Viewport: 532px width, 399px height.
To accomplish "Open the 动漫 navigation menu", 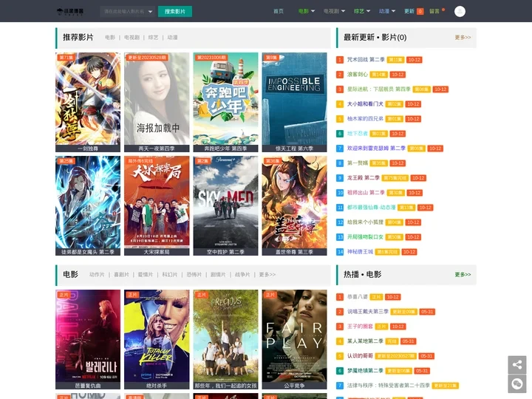I will (x=384, y=11).
